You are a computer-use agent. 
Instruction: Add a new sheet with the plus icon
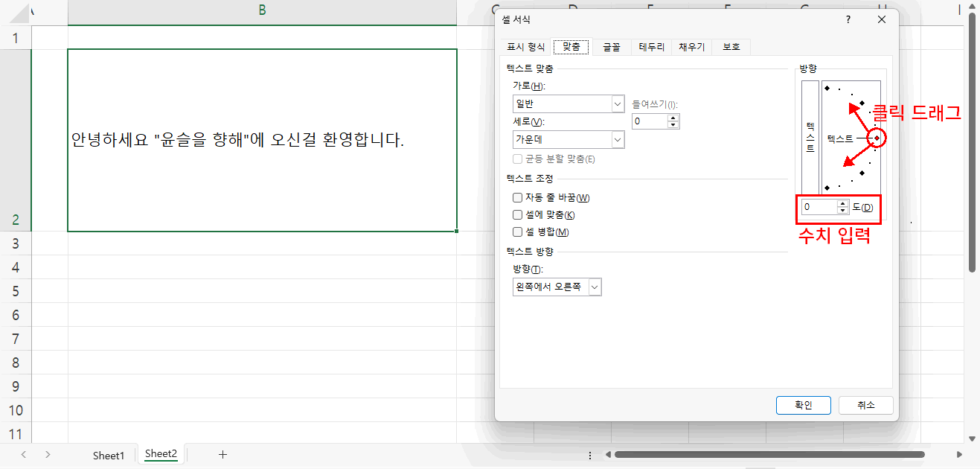tap(222, 454)
